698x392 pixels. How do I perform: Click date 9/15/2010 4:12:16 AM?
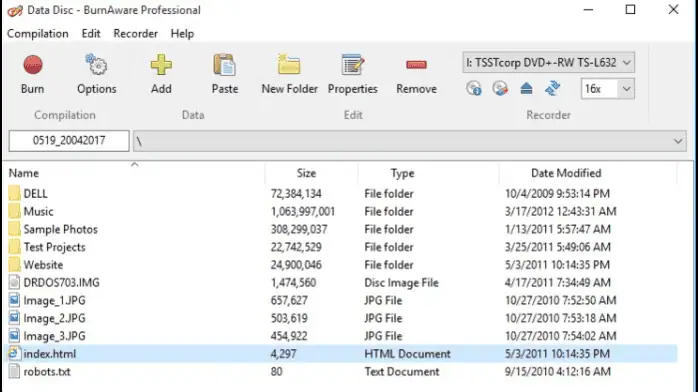tap(558, 372)
